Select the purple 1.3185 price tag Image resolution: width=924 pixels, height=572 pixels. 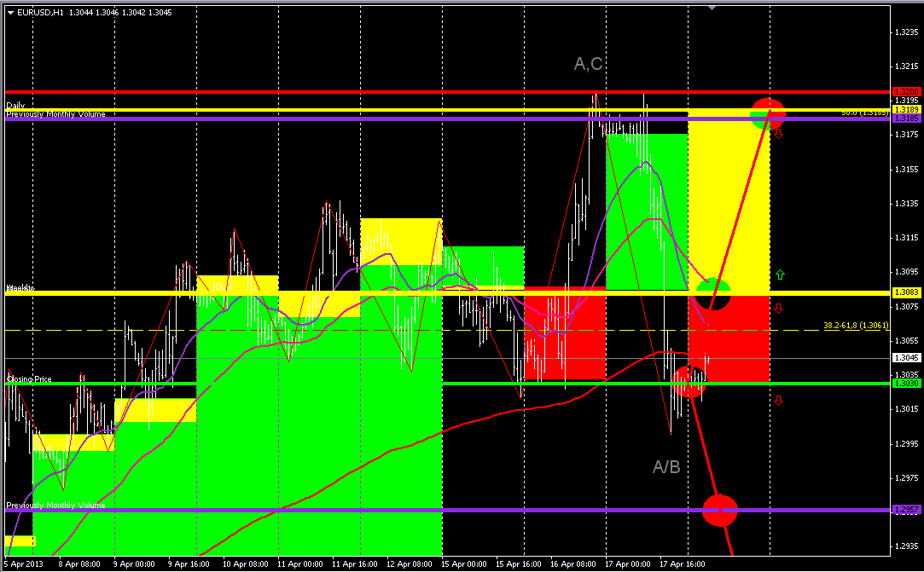click(905, 118)
